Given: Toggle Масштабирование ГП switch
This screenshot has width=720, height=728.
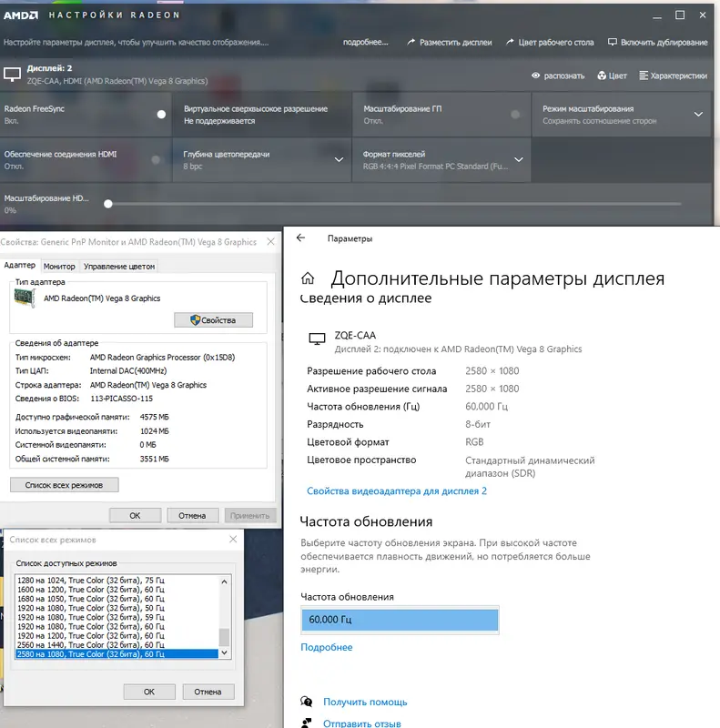Looking at the screenshot, I should pyautogui.click(x=515, y=115).
